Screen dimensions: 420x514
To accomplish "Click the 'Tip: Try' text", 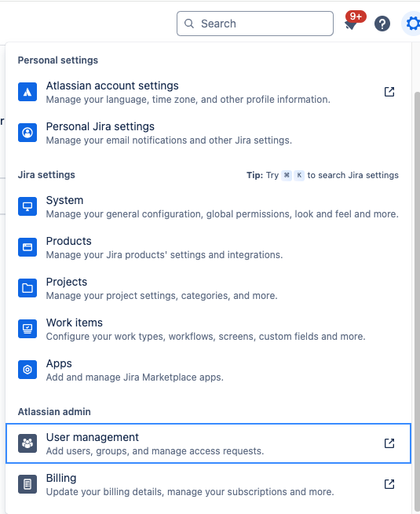I will click(263, 175).
